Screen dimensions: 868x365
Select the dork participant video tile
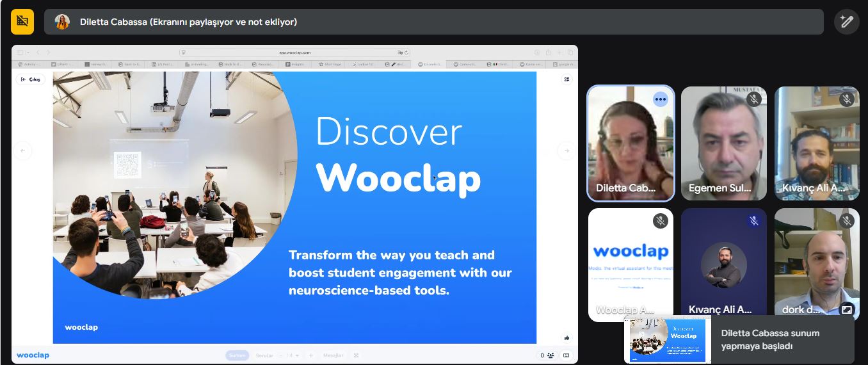(x=817, y=264)
